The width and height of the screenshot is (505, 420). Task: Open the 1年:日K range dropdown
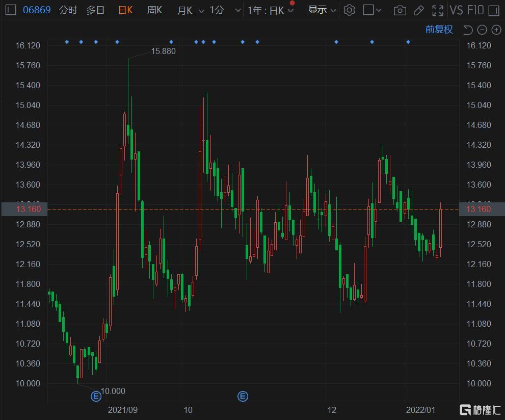270,10
